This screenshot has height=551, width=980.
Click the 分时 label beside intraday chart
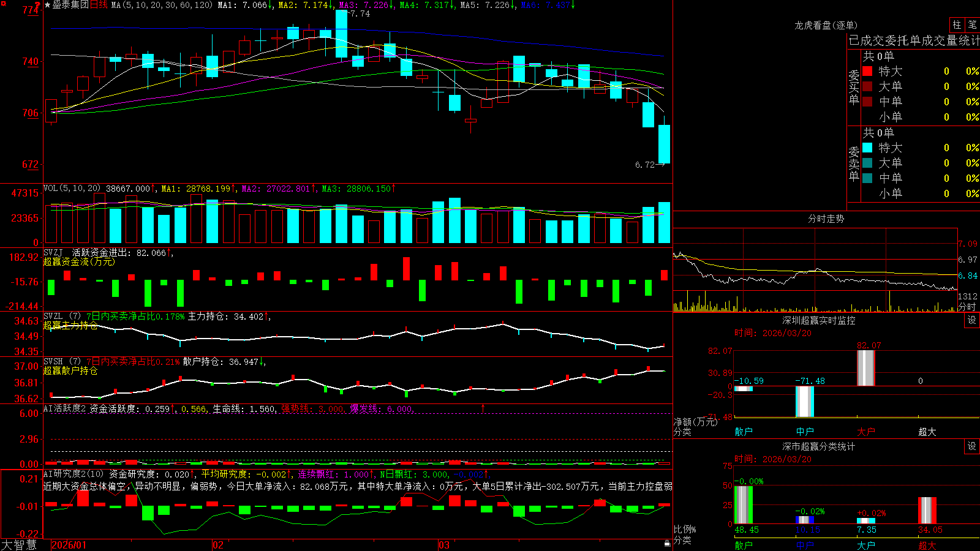coord(967,307)
